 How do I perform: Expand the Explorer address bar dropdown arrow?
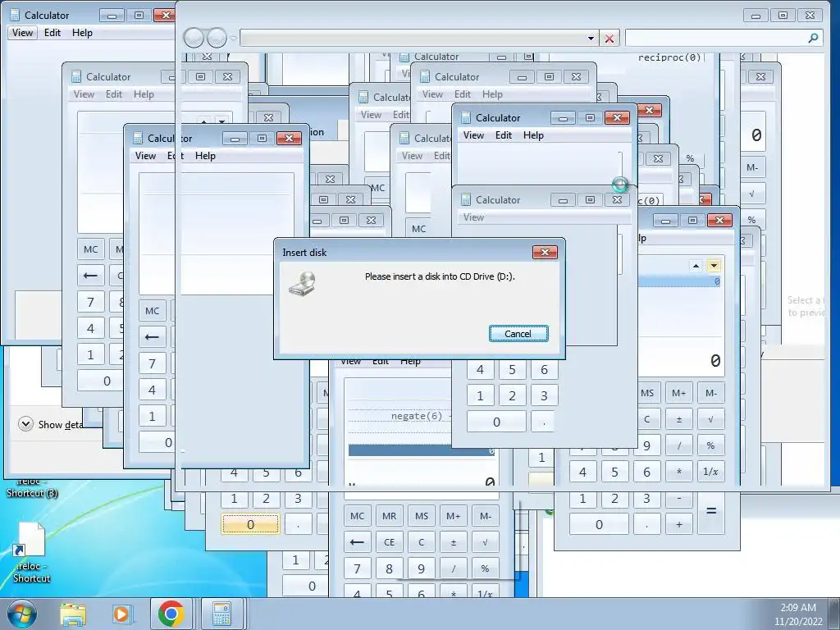pos(591,38)
